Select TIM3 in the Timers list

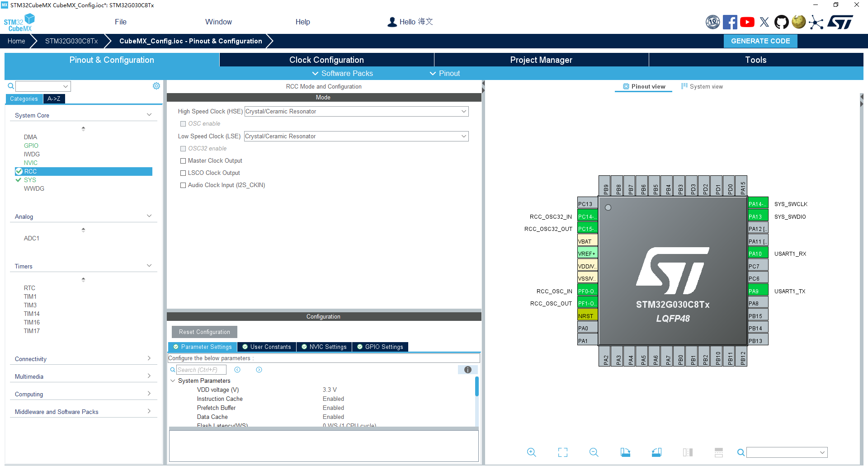coord(30,305)
